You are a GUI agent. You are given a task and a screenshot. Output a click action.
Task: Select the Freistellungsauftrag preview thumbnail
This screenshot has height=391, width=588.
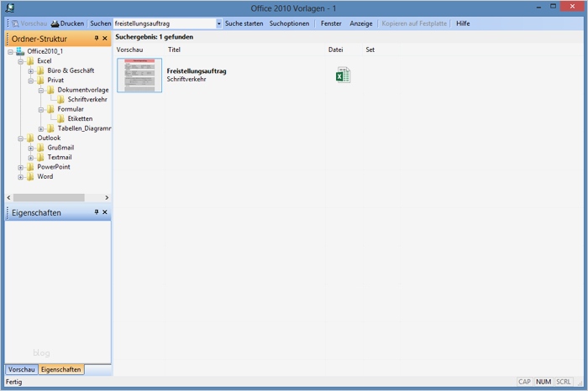tap(139, 75)
